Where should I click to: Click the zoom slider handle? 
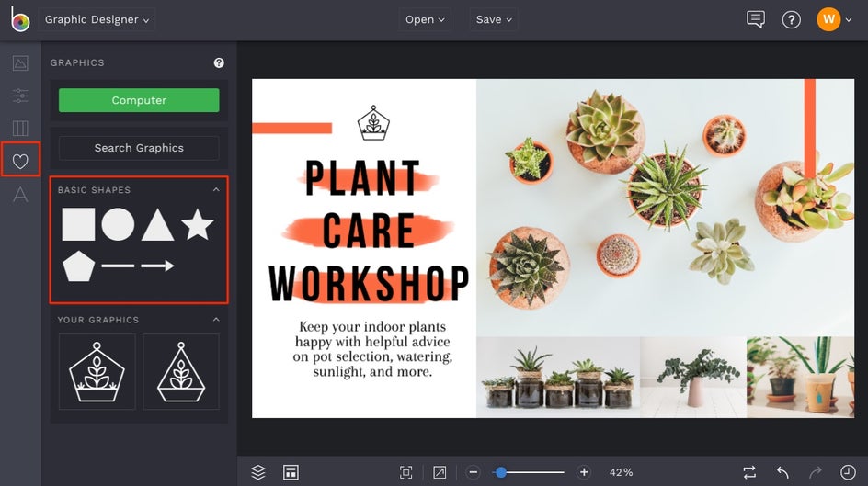(x=500, y=472)
